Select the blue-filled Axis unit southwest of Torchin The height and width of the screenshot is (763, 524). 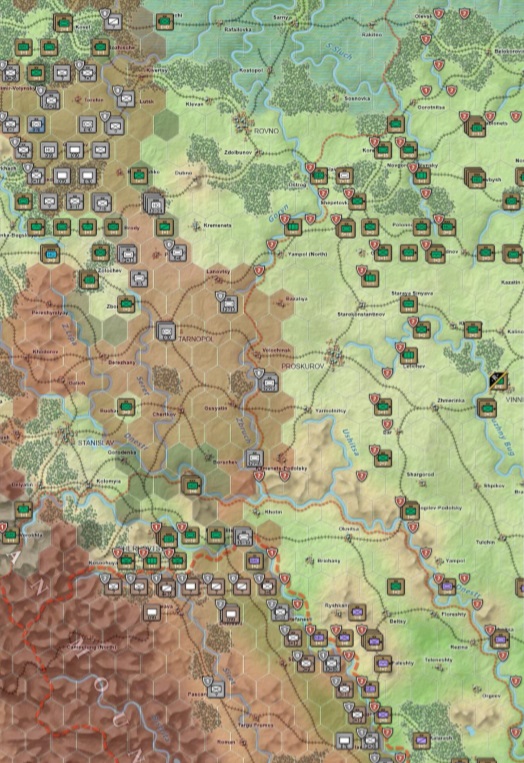coord(36,125)
